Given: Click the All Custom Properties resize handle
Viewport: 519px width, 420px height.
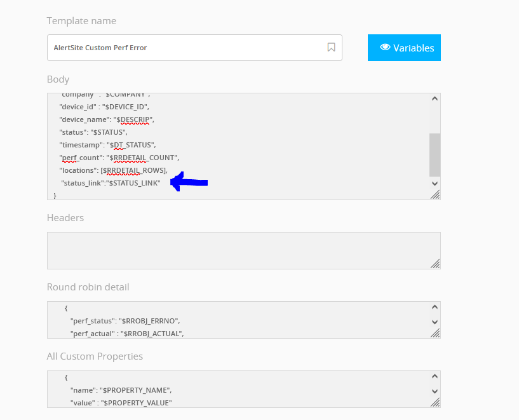Looking at the screenshot, I should pyautogui.click(x=435, y=402).
